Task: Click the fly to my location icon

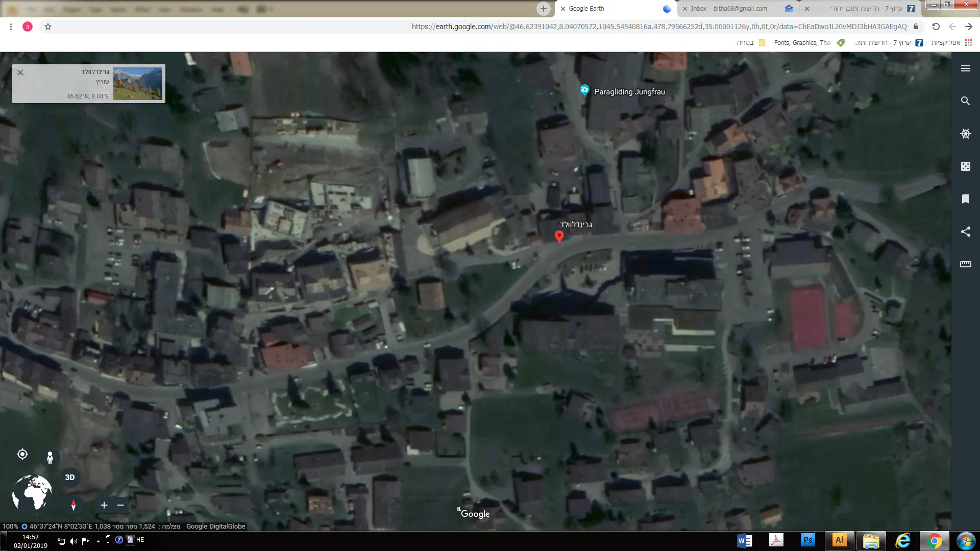Action: point(22,454)
